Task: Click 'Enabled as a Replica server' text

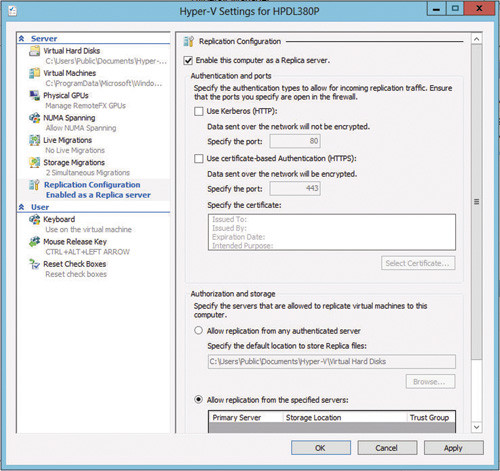Action: point(98,195)
